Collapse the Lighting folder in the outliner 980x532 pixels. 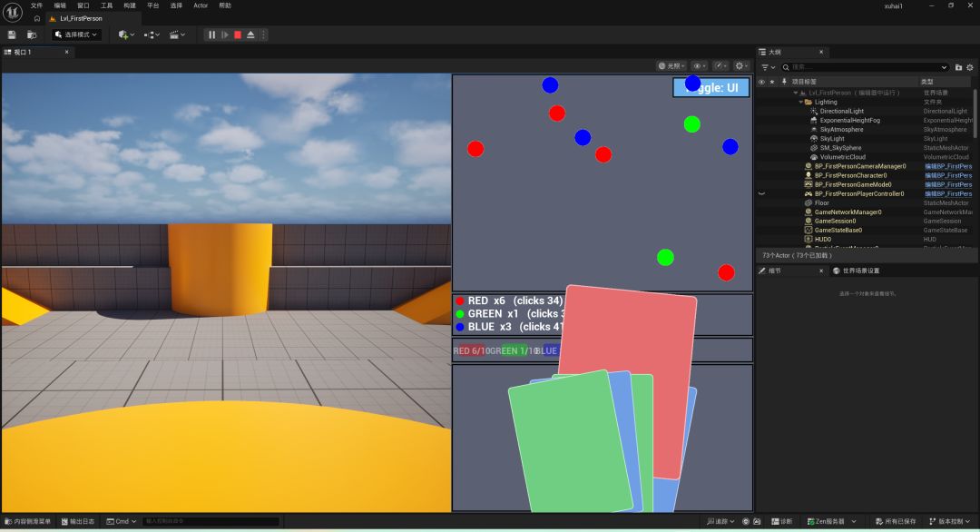point(801,102)
